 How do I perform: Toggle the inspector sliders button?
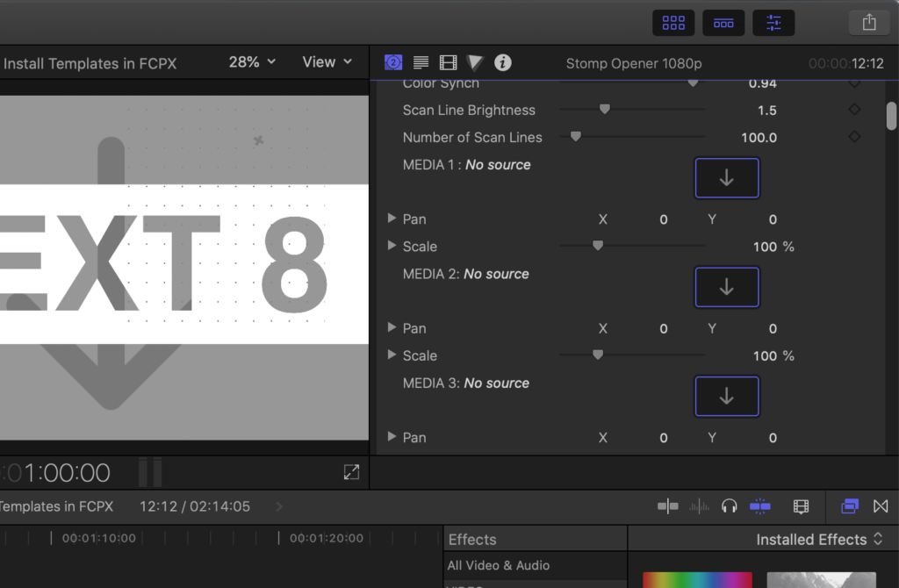tap(773, 23)
